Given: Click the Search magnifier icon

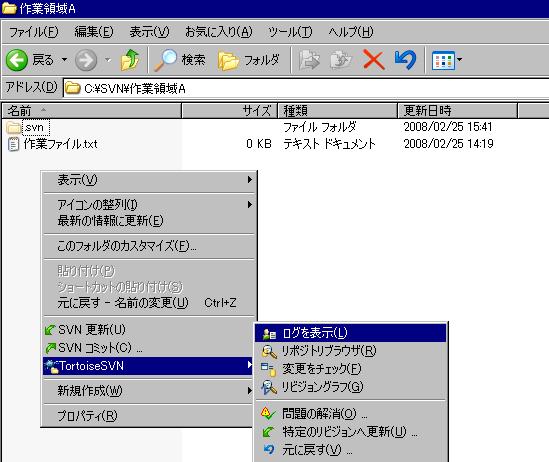Looking at the screenshot, I should 165,60.
